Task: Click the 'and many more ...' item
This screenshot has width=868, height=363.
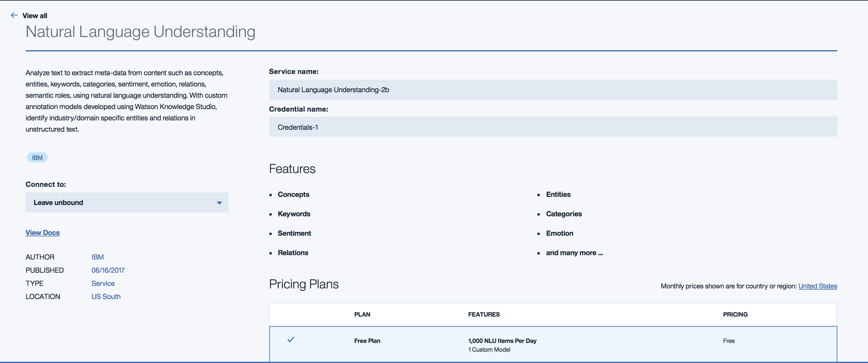Action: click(x=574, y=253)
